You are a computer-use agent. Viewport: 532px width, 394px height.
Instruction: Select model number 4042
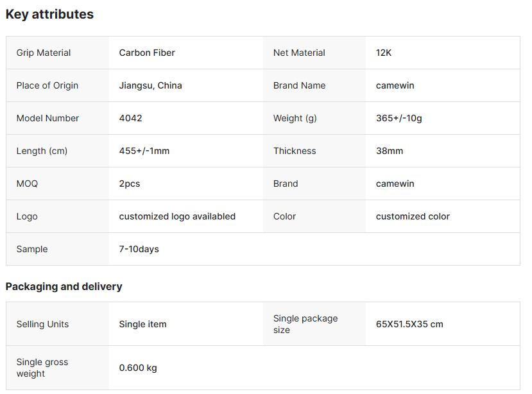click(x=131, y=118)
